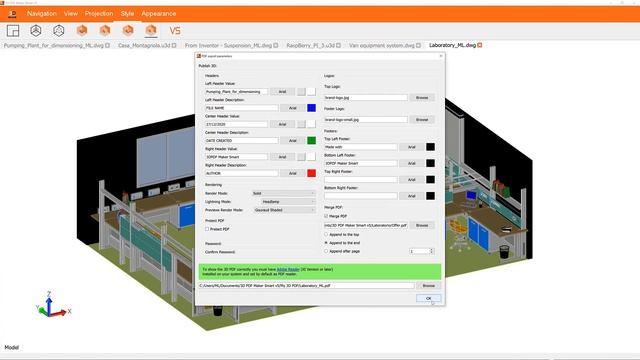Screen dimensions: 640x360
Task: Select Append to the end option
Action: click(326, 243)
